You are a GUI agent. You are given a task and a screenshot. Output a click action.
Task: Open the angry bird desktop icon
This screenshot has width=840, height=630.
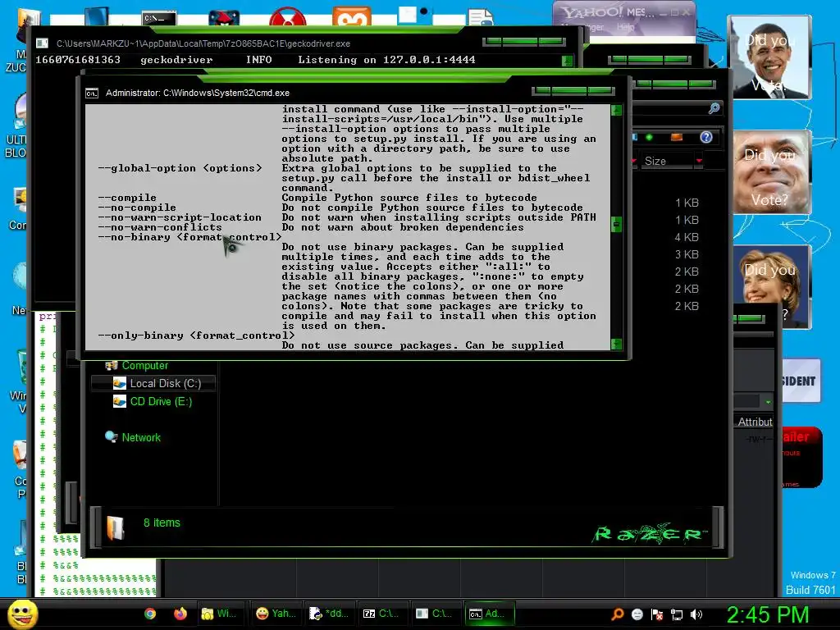point(224,18)
